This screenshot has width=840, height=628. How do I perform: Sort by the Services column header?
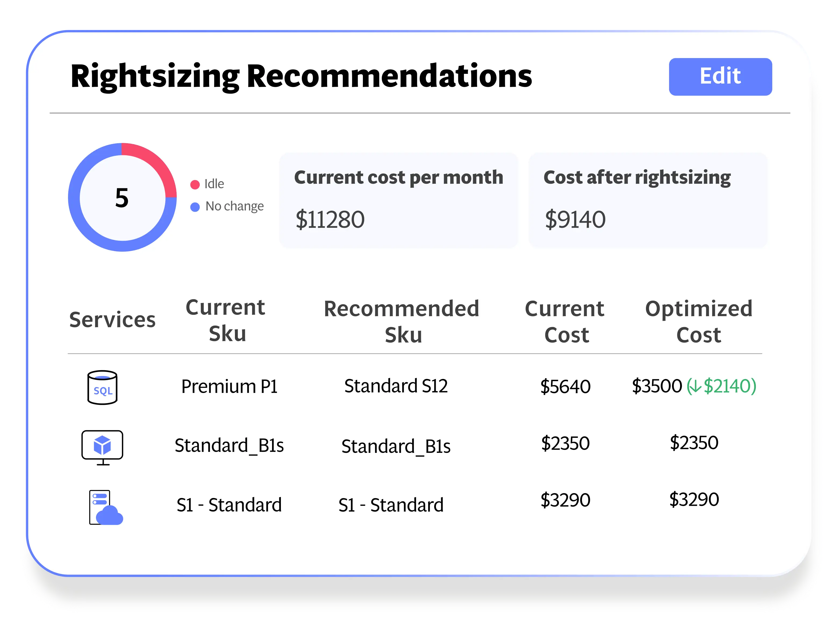[112, 319]
